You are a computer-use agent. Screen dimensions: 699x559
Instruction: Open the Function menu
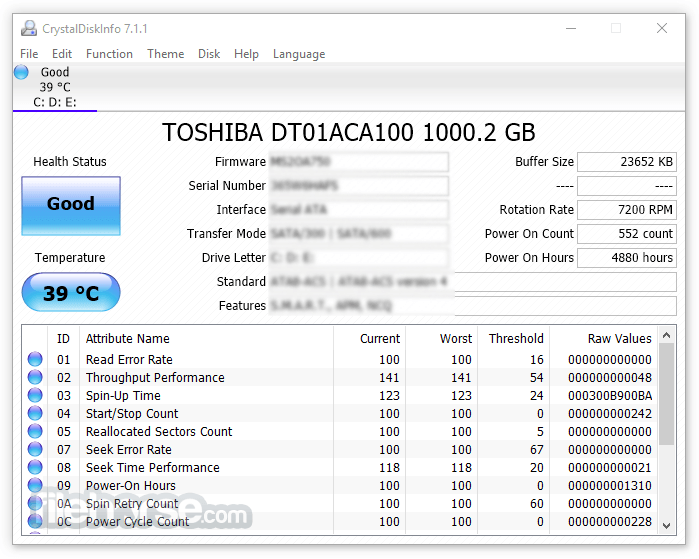pyautogui.click(x=109, y=54)
